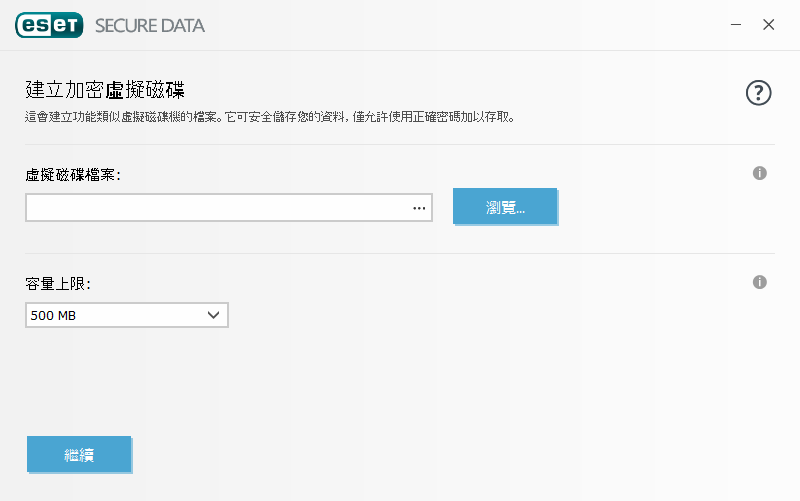Click info icon beside 容量上限

(759, 282)
